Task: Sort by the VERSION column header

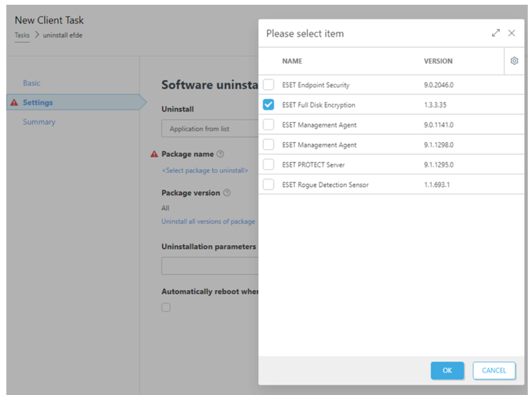Action: click(438, 61)
